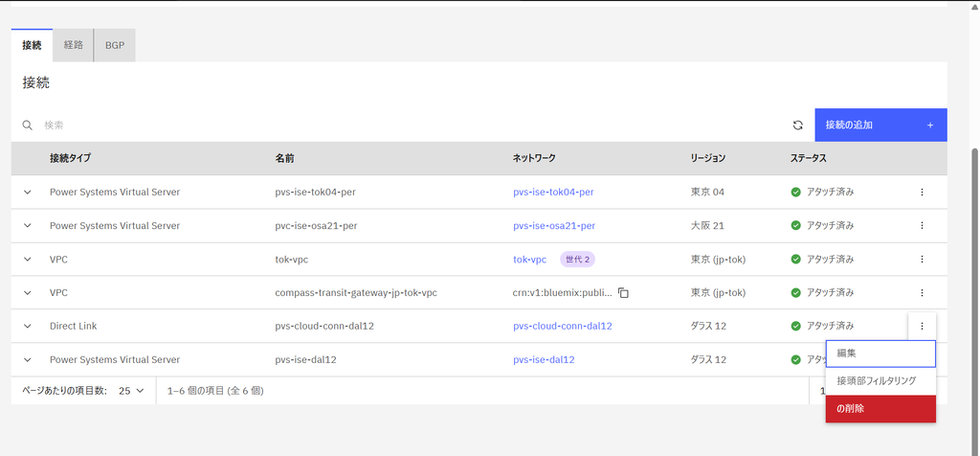The height and width of the screenshot is (456, 980).
Task: Click the ネットワーク column header
Action: pos(534,158)
